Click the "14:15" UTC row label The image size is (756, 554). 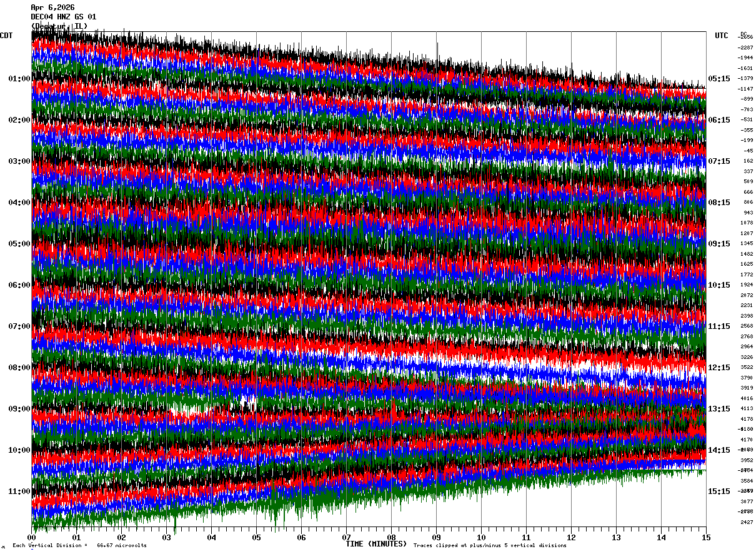point(719,450)
